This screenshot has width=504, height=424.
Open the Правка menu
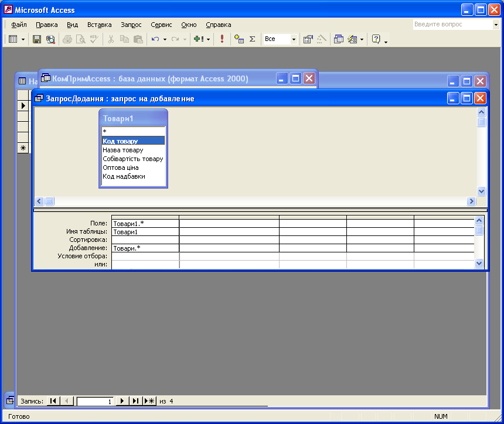[x=47, y=25]
